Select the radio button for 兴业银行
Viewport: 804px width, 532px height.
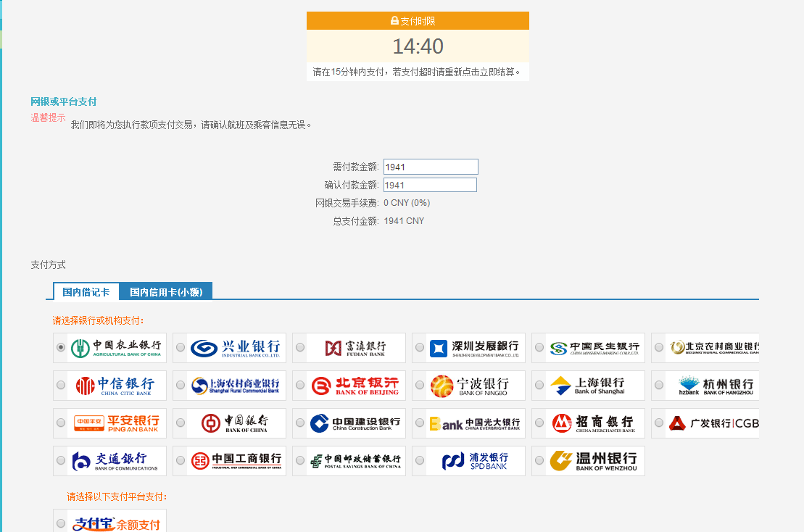click(181, 347)
